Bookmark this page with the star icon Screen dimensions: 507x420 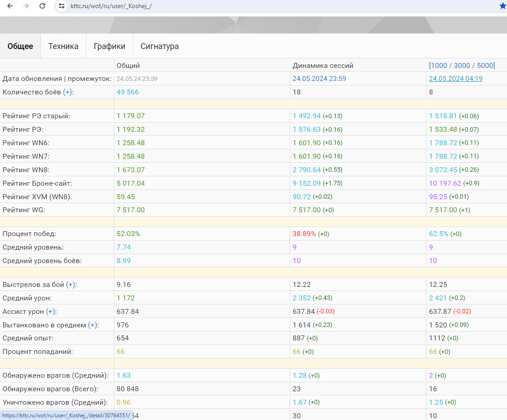[503, 6]
